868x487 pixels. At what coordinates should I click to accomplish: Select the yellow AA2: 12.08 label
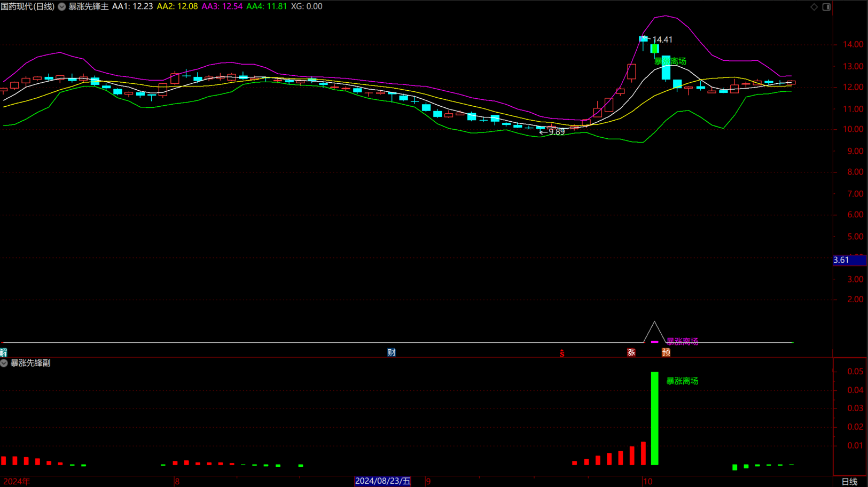pos(177,6)
